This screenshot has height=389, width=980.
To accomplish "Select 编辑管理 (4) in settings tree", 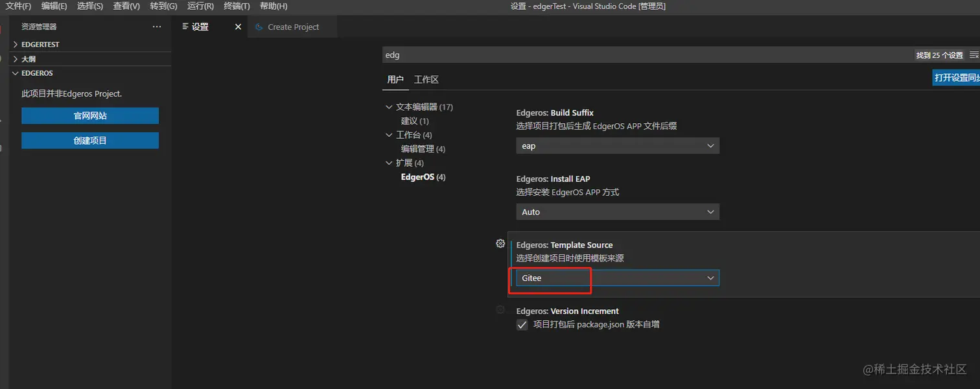I will coord(423,149).
